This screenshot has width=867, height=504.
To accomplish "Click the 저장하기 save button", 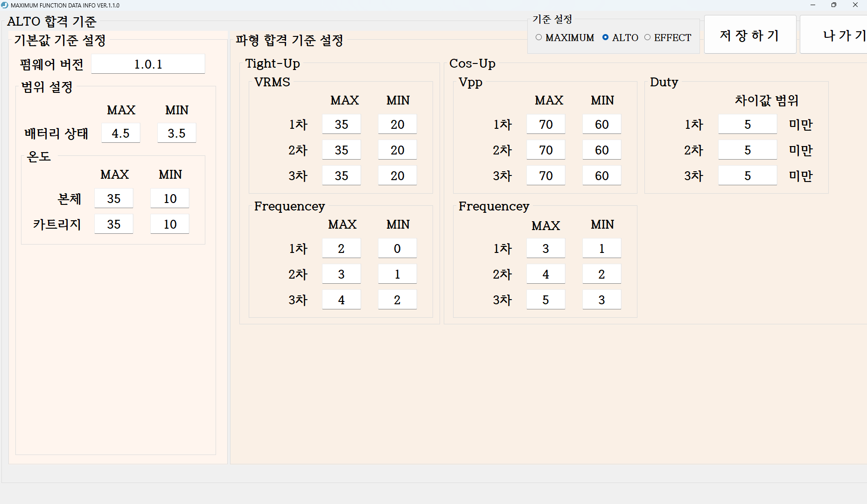I will pyautogui.click(x=749, y=35).
